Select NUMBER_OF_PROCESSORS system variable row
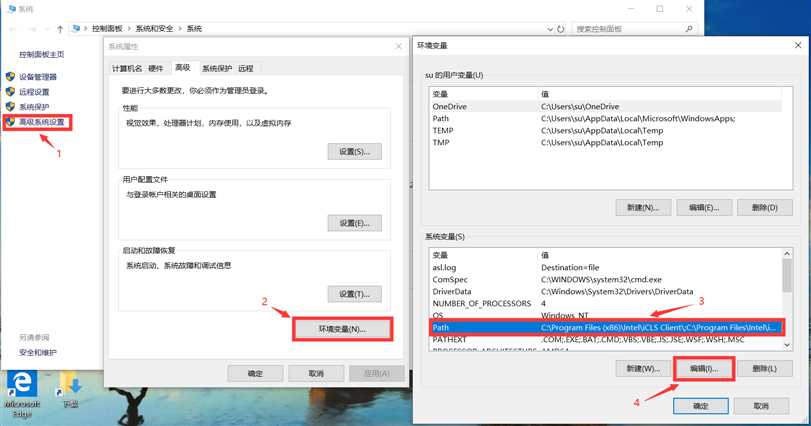 pyautogui.click(x=606, y=303)
